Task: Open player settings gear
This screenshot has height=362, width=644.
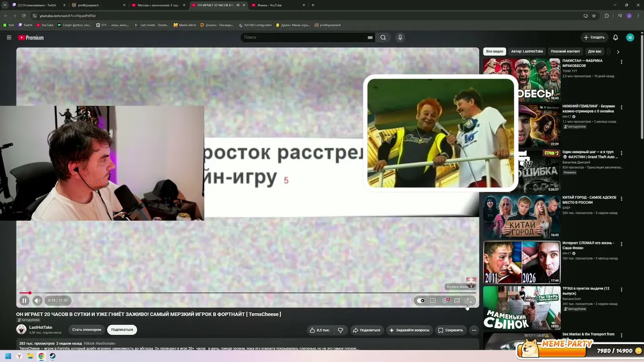Action: tap(445, 301)
